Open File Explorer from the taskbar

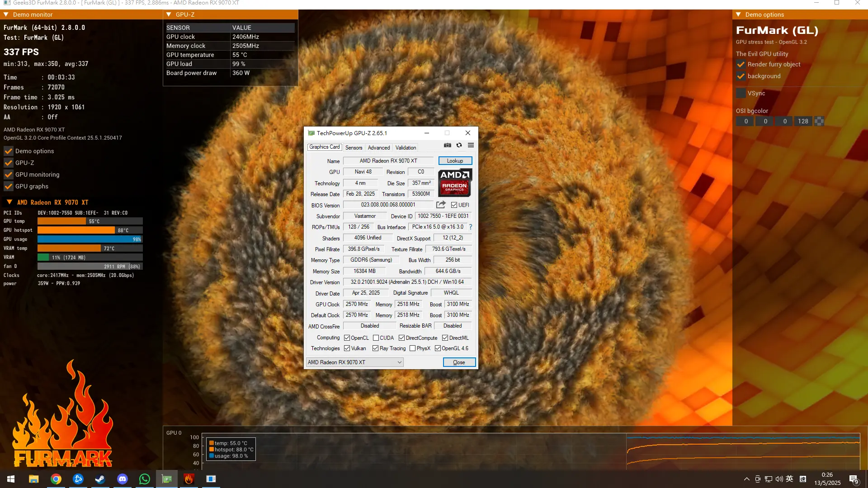click(x=34, y=479)
